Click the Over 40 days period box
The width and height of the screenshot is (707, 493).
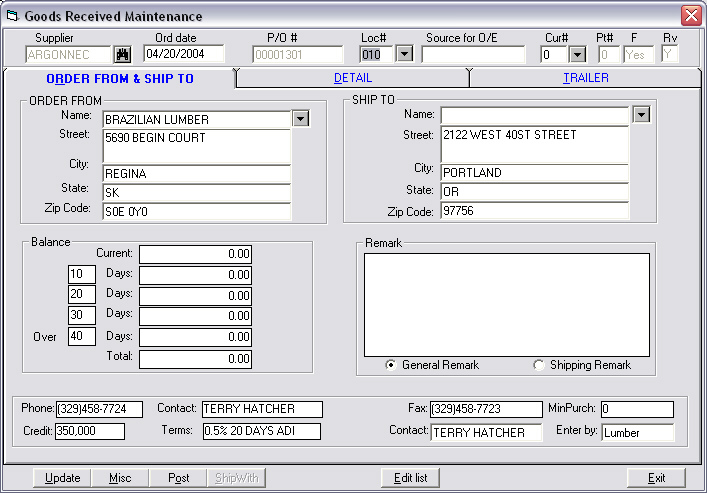[82, 336]
